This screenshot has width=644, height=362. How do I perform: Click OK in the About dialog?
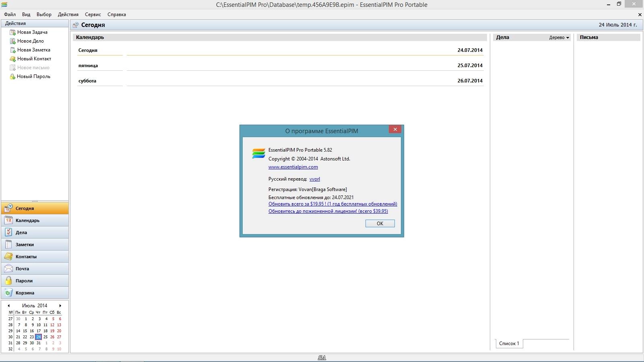pyautogui.click(x=380, y=224)
